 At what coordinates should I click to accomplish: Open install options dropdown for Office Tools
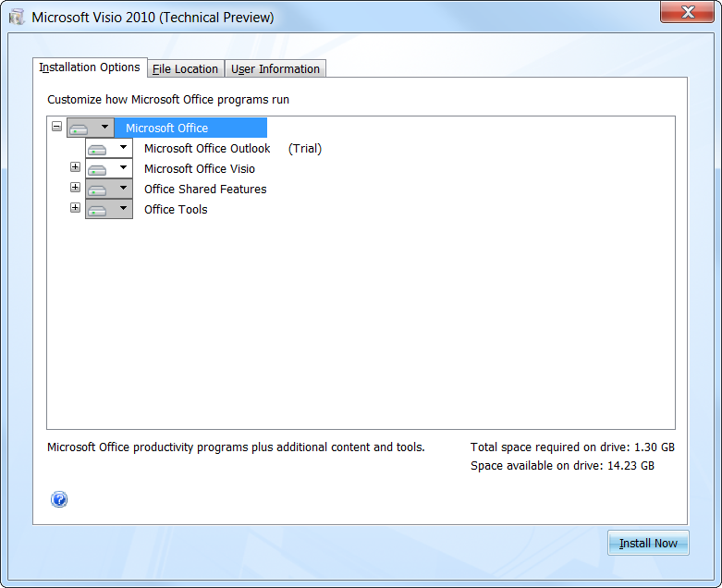pos(109,209)
